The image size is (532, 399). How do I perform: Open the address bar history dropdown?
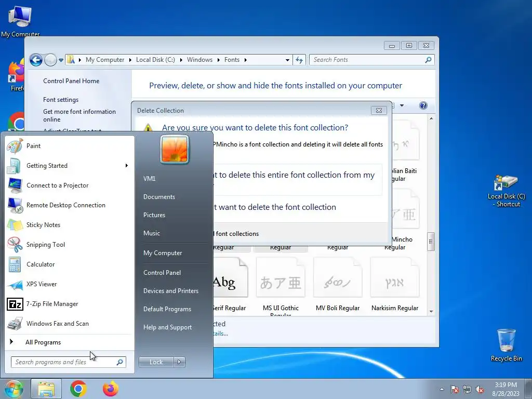[287, 60]
